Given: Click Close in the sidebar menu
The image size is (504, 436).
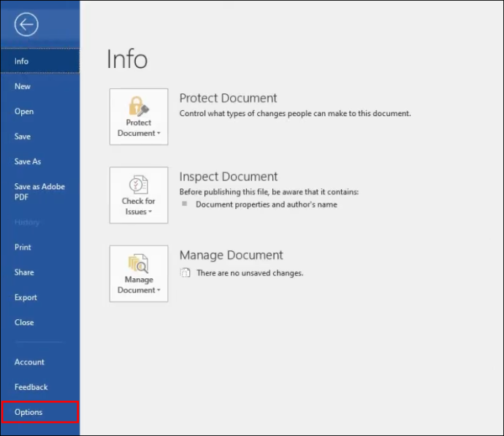Looking at the screenshot, I should click(x=40, y=322).
